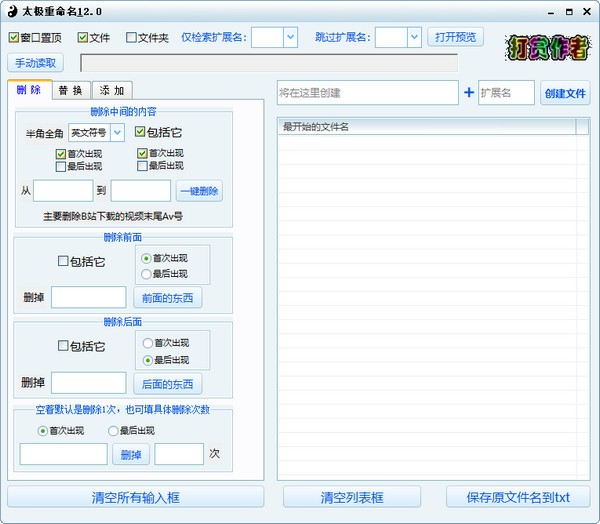Enable the 文件夹 checkbox

132,38
